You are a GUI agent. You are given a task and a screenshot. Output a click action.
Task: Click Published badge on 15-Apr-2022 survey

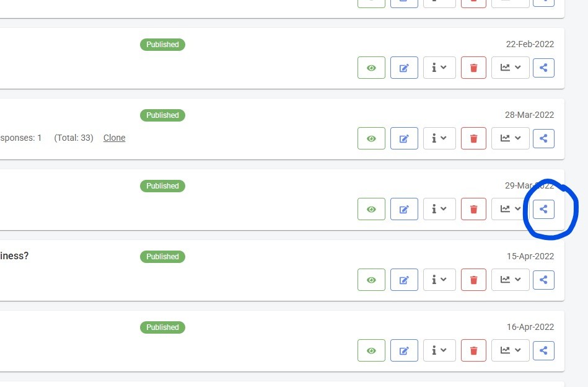pos(162,257)
